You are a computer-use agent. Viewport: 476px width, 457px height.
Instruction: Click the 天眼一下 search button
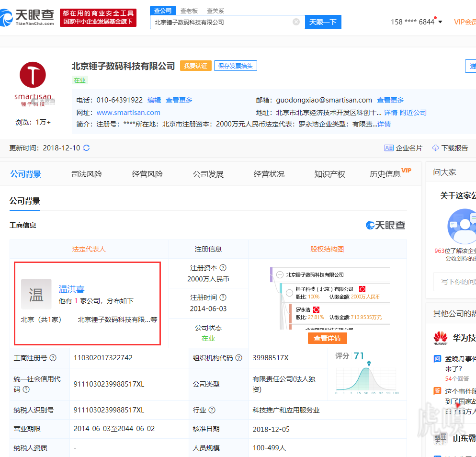tap(323, 22)
